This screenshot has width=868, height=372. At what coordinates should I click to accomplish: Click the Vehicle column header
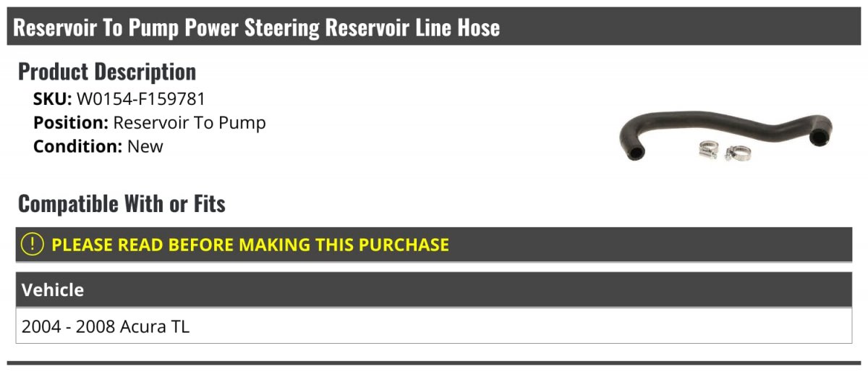click(x=53, y=290)
